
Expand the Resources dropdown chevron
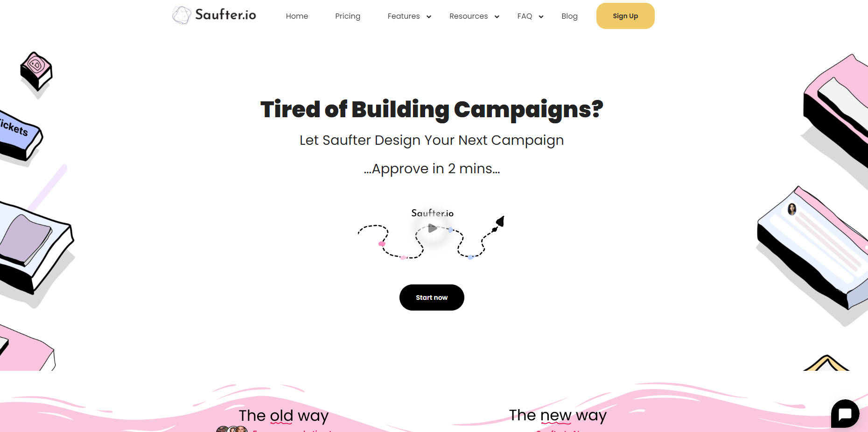tap(497, 17)
